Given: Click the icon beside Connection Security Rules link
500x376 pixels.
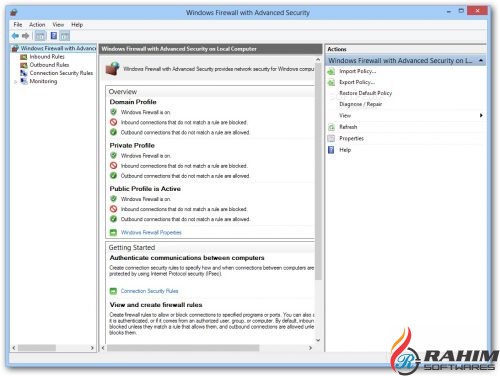Looking at the screenshot, I should coord(113,291).
